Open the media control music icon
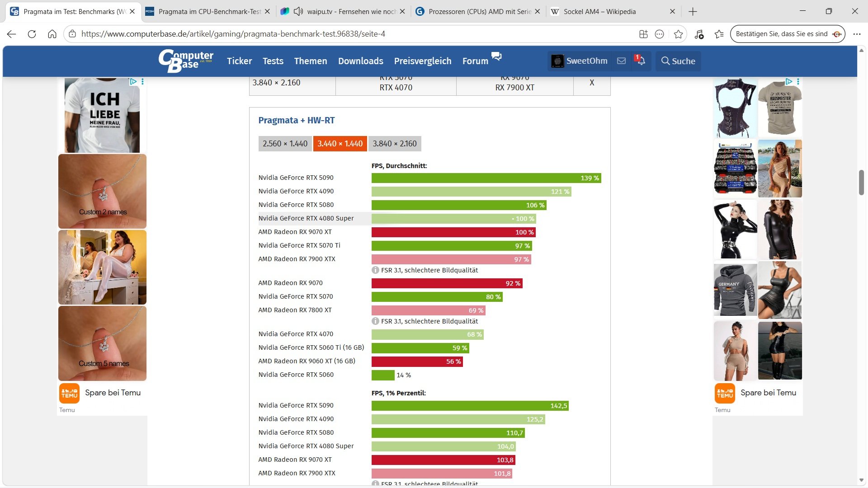The width and height of the screenshot is (868, 488). [699, 34]
